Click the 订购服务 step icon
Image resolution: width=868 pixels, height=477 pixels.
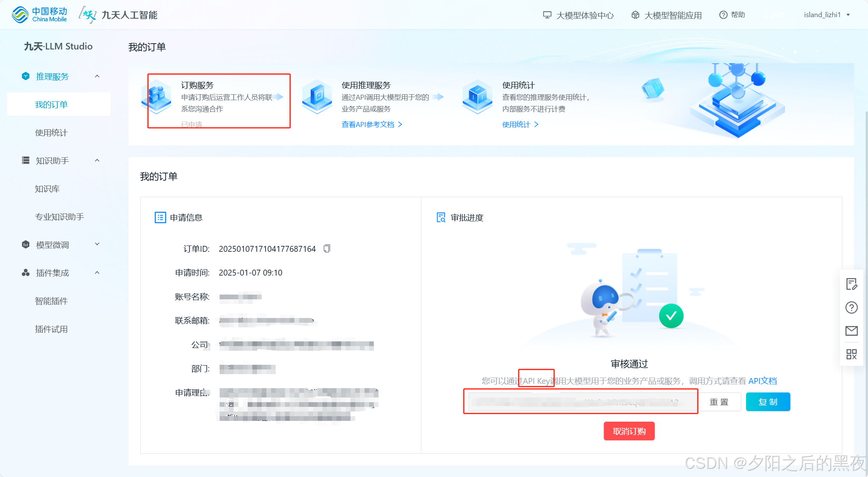[x=157, y=97]
